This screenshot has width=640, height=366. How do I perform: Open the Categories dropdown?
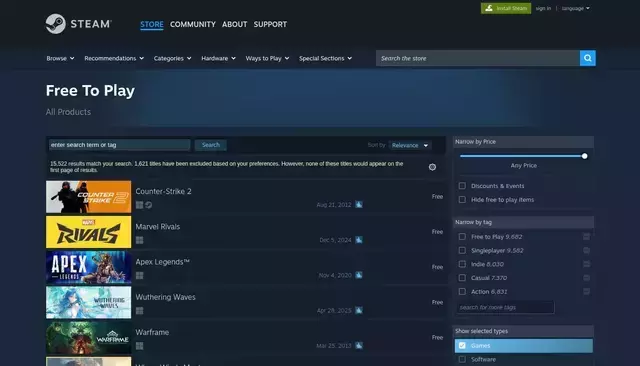point(173,58)
